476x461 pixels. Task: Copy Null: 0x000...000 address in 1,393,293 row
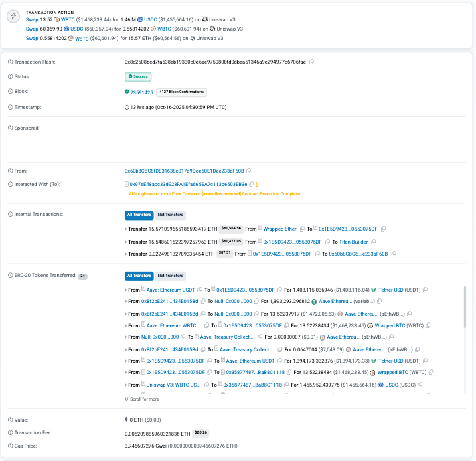pyautogui.click(x=256, y=301)
